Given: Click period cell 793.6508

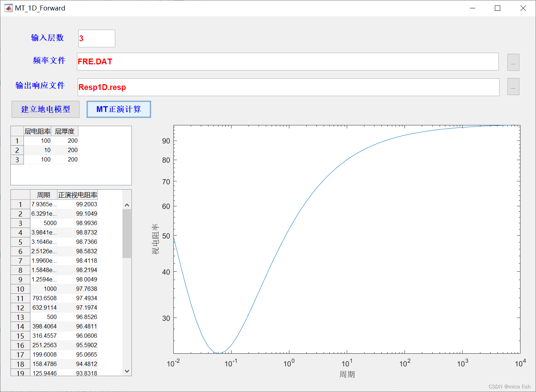Looking at the screenshot, I should point(44,298).
